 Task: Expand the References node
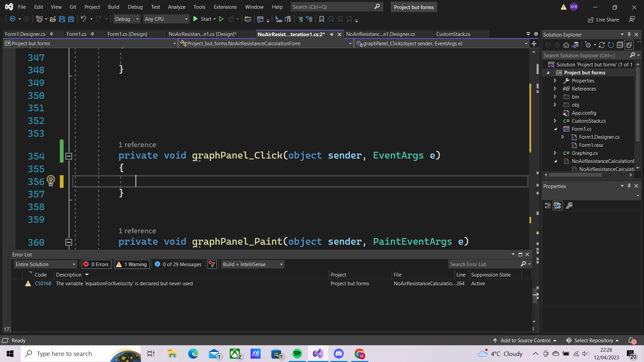(555, 88)
